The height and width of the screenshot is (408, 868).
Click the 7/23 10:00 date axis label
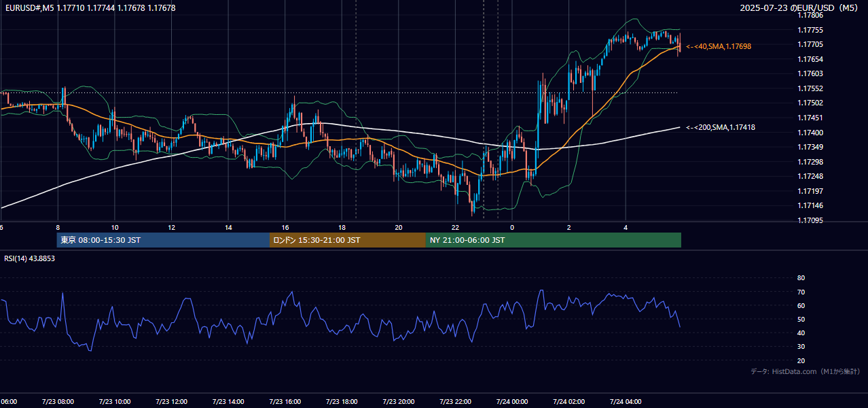115,402
